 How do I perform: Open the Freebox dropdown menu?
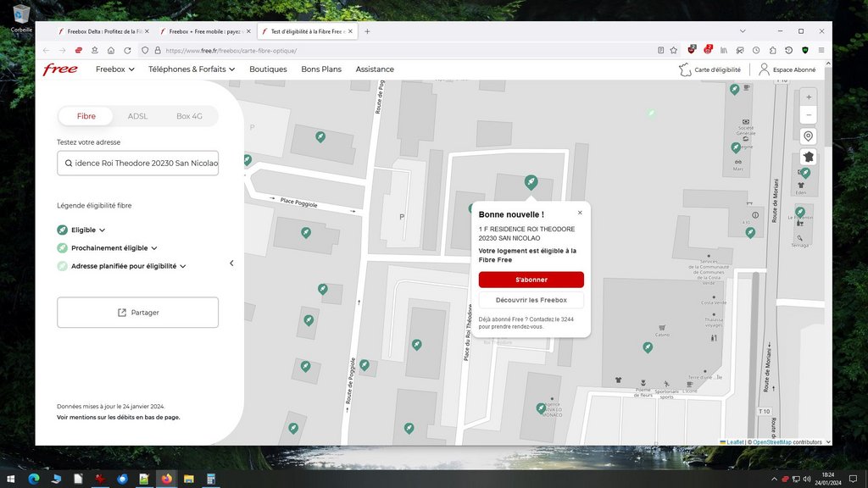pos(114,69)
